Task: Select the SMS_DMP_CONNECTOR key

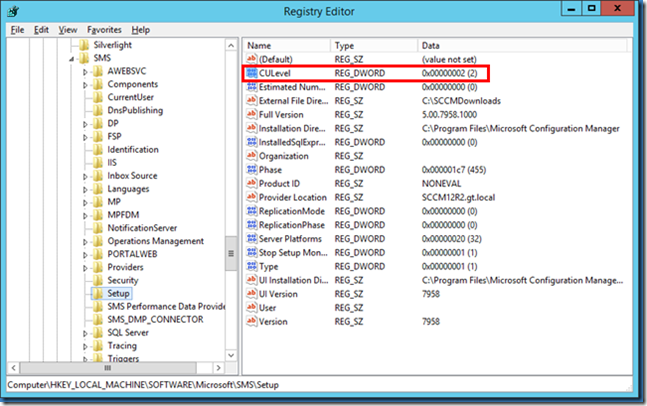Action: pos(155,319)
